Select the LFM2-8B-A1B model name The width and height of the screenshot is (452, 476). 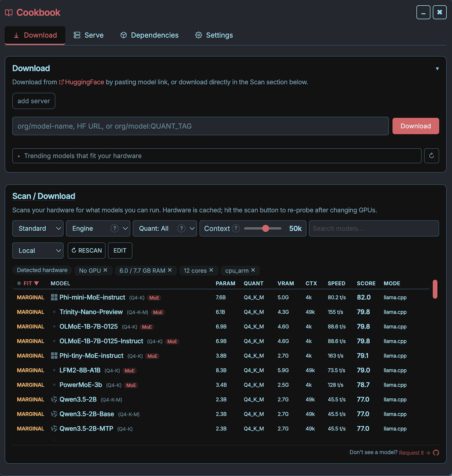point(80,370)
